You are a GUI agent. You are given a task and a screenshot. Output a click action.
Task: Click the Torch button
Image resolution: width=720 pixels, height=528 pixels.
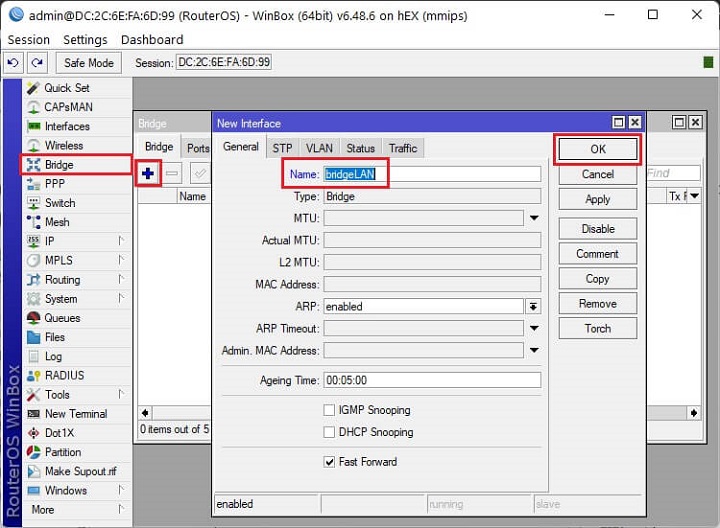(598, 329)
